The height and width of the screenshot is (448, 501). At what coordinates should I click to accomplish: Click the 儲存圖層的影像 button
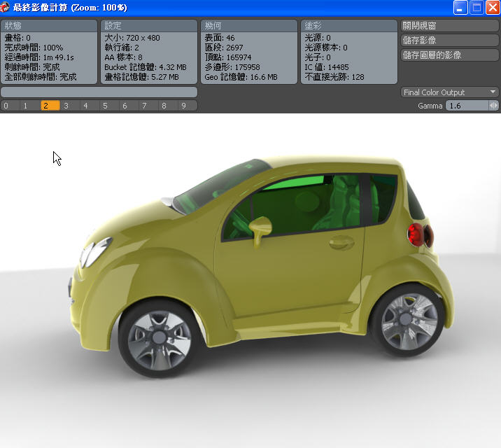click(x=449, y=55)
